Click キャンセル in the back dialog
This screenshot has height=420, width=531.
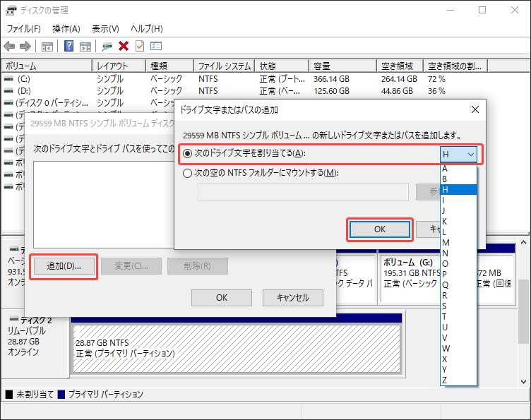293,298
